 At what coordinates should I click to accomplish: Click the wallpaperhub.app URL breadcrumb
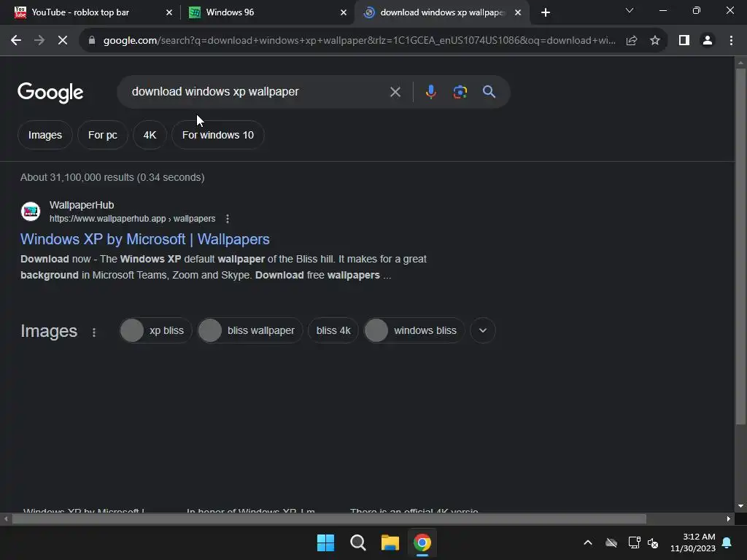pos(133,219)
